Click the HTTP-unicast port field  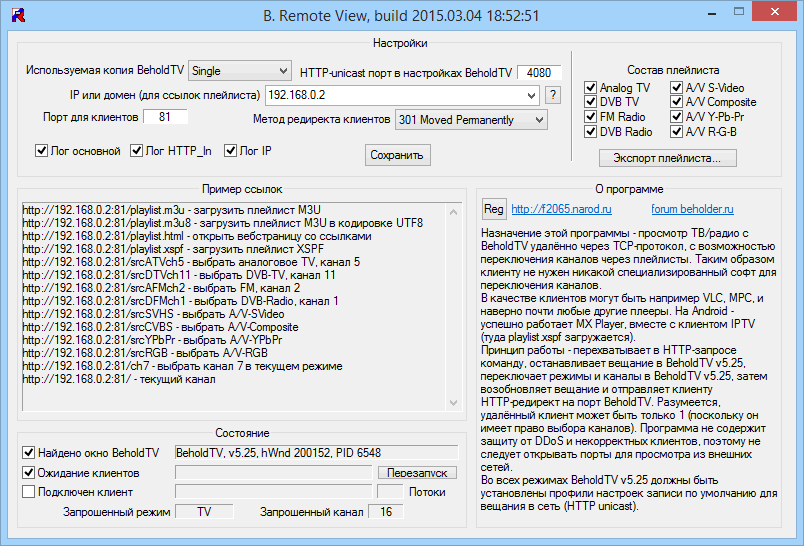tap(539, 73)
